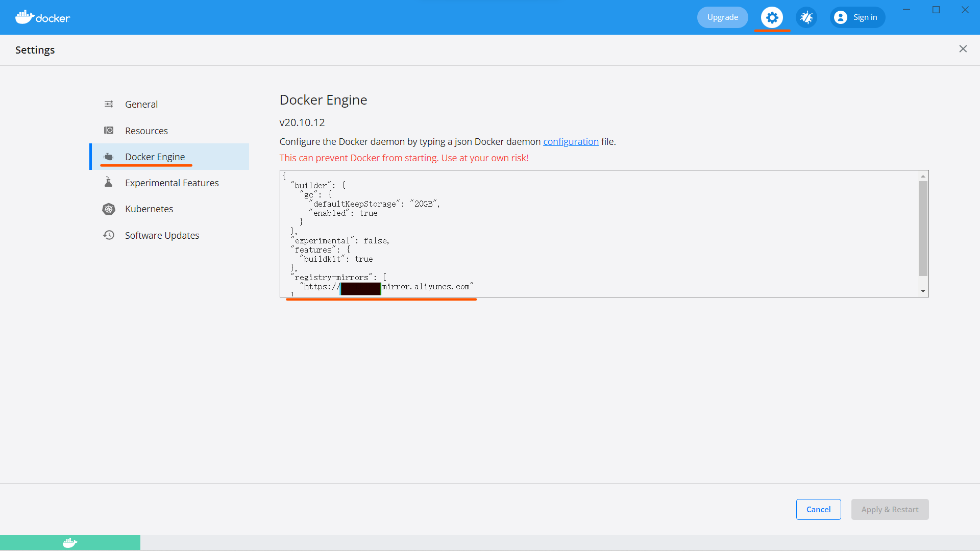Select the General settings section
The image size is (980, 551).
141,104
